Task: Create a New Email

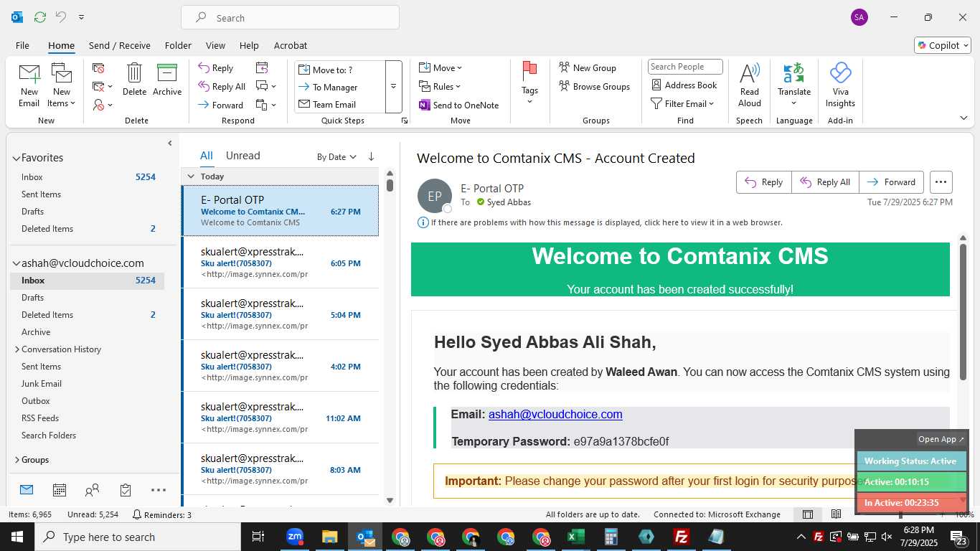Action: pyautogui.click(x=29, y=85)
